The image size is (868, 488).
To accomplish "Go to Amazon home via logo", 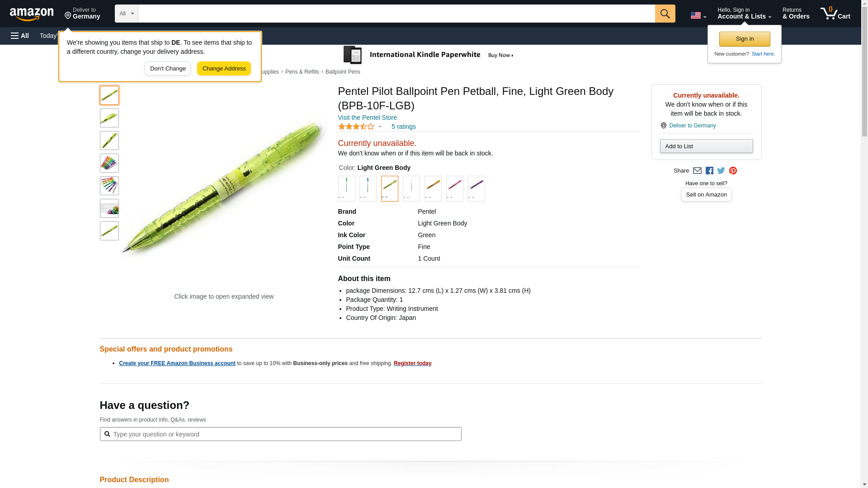I will [32, 14].
